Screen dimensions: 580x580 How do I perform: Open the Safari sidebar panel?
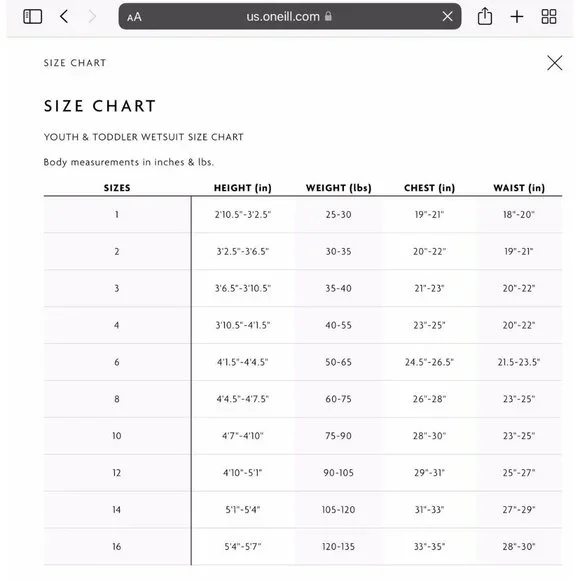pyautogui.click(x=33, y=17)
